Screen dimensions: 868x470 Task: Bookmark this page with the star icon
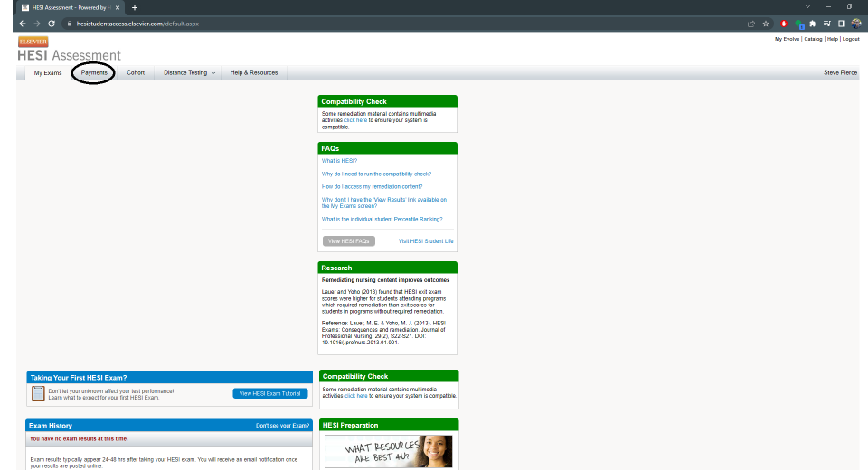[x=766, y=23]
